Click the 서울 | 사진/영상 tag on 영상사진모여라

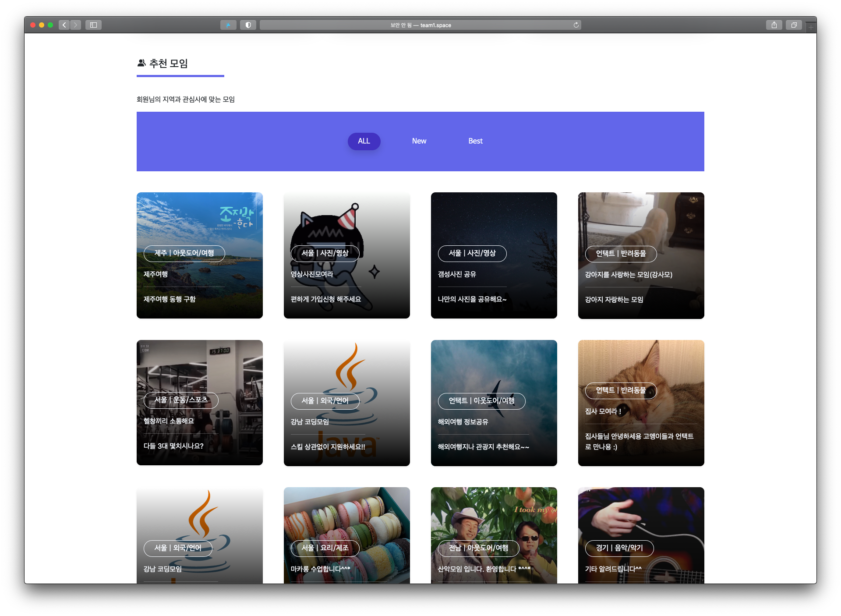[325, 253]
